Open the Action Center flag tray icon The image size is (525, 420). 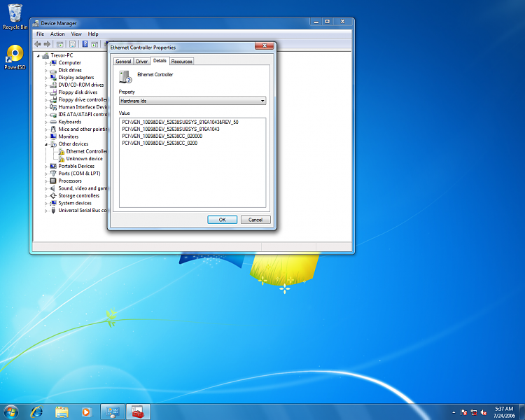[463, 412]
